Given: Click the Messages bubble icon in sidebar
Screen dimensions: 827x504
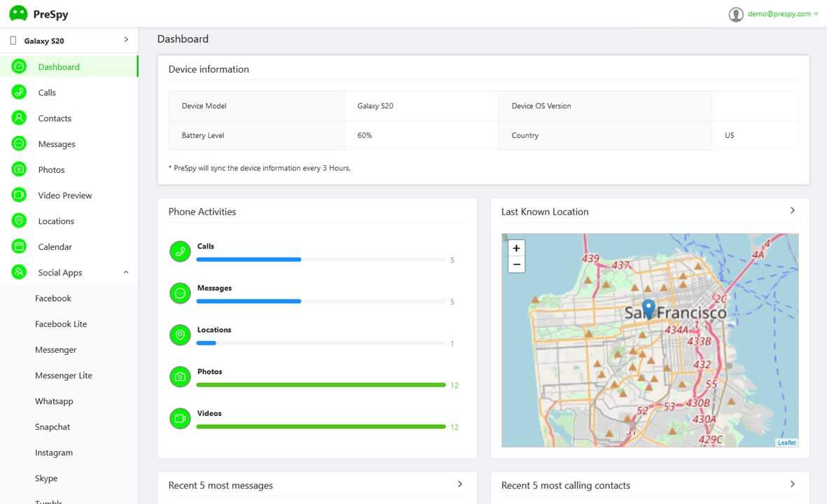Looking at the screenshot, I should [19, 143].
